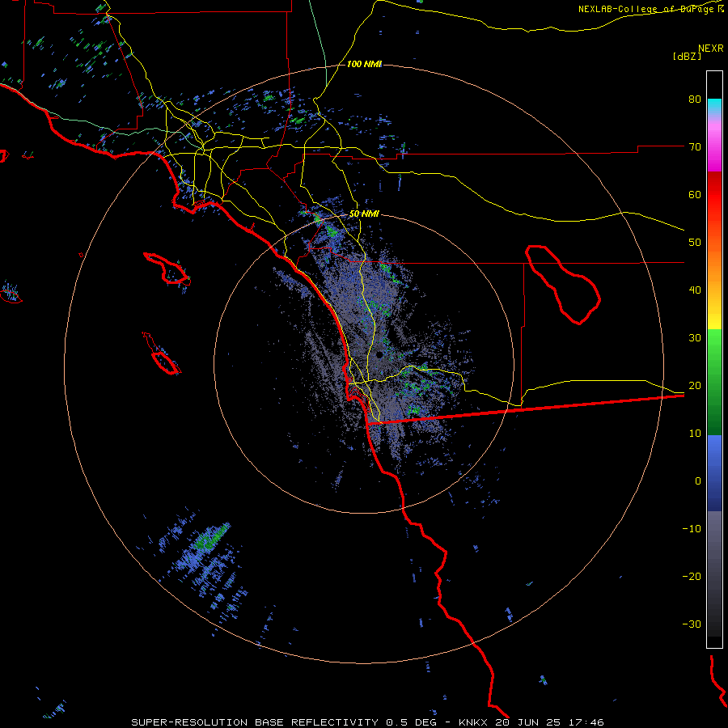The height and width of the screenshot is (728, 728).
Task: Select the -30 dBZ scale value
Action: (x=692, y=624)
